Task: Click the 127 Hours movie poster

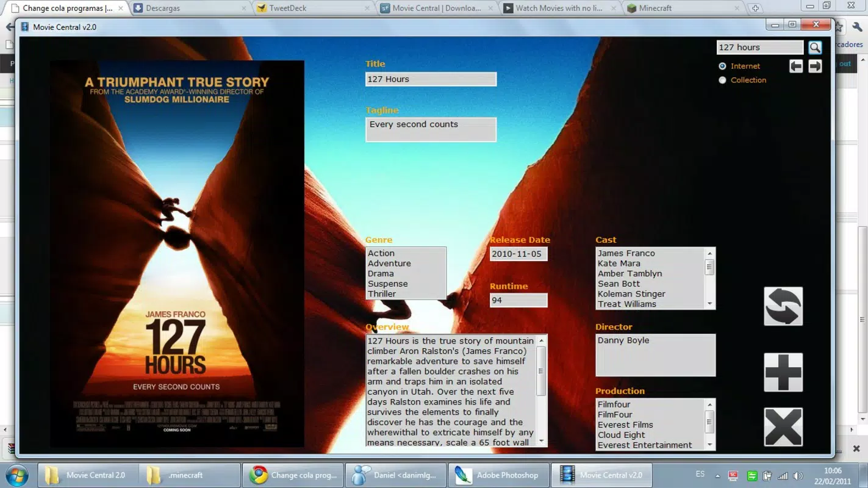Action: pos(177,253)
